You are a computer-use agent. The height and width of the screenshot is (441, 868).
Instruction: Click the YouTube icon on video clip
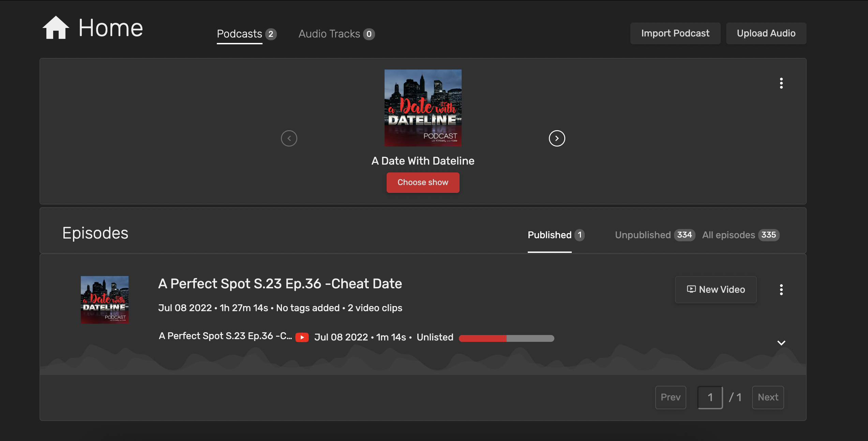[302, 337]
